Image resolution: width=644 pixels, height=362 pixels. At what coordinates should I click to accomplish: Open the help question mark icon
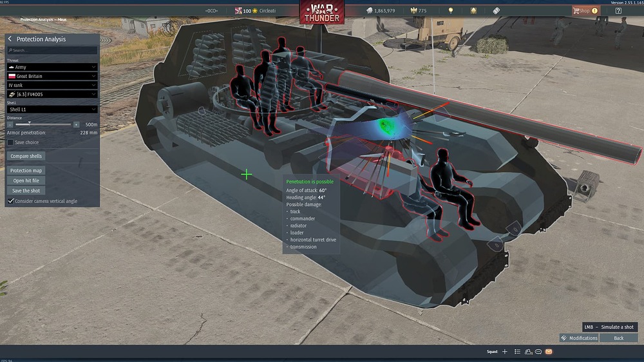click(618, 11)
